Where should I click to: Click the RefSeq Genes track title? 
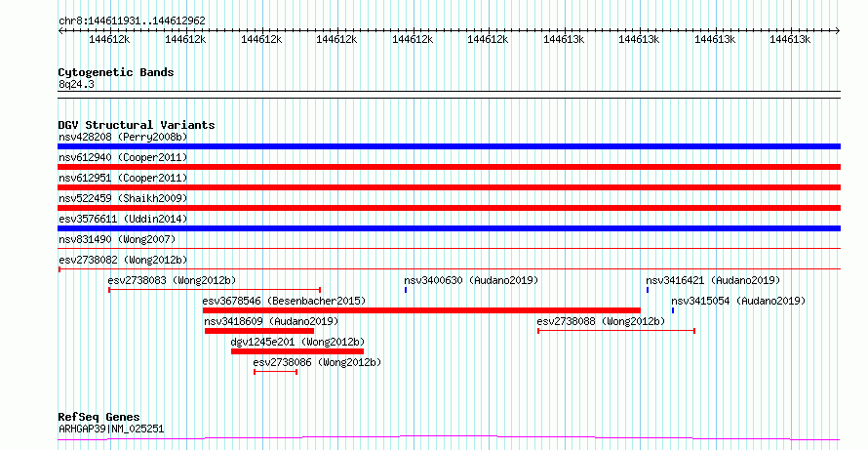coord(99,417)
